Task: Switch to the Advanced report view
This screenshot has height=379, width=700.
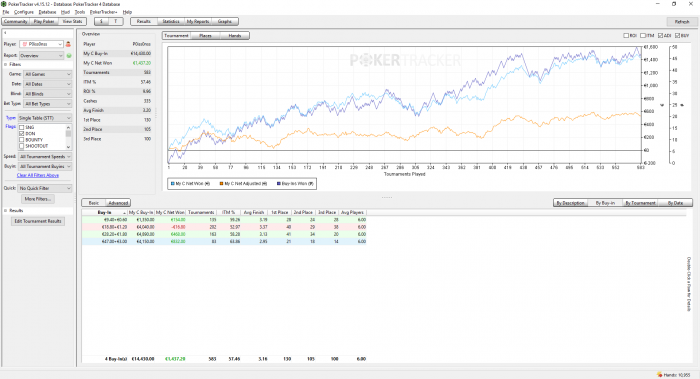Action: point(118,203)
